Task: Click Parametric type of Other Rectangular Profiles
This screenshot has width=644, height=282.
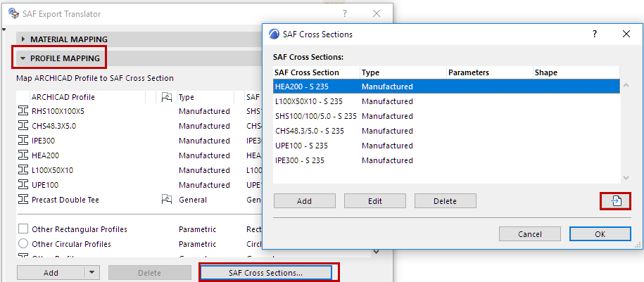Action: pyautogui.click(x=197, y=229)
